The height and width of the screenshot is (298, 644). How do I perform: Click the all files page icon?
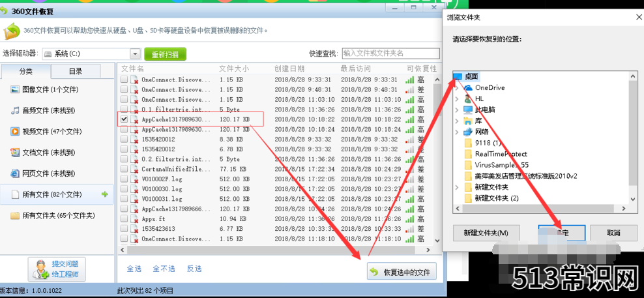point(15,194)
